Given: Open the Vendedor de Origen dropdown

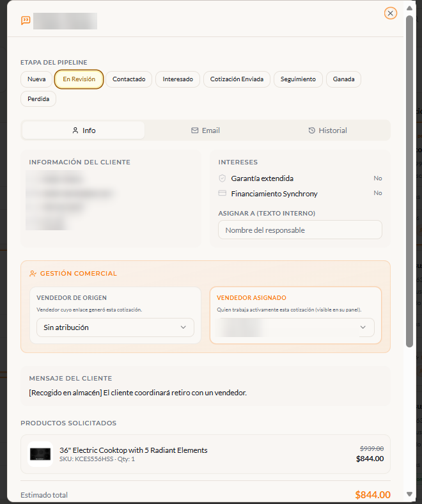Looking at the screenshot, I should (115, 327).
